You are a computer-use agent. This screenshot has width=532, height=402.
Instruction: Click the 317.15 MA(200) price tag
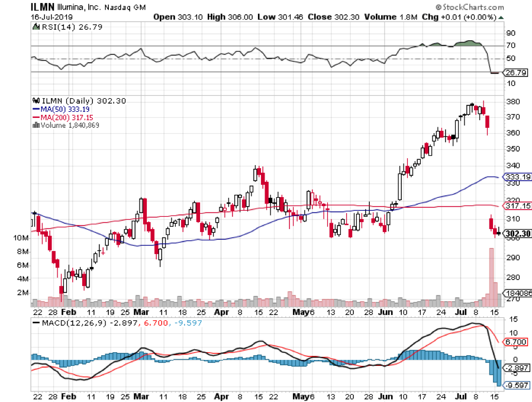(x=517, y=206)
